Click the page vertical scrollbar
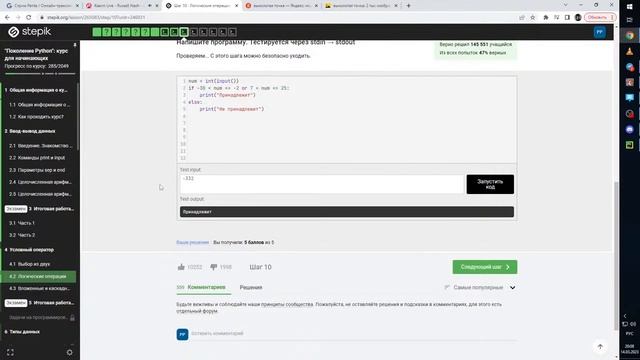This screenshot has width=640, height=360. pos(616,255)
